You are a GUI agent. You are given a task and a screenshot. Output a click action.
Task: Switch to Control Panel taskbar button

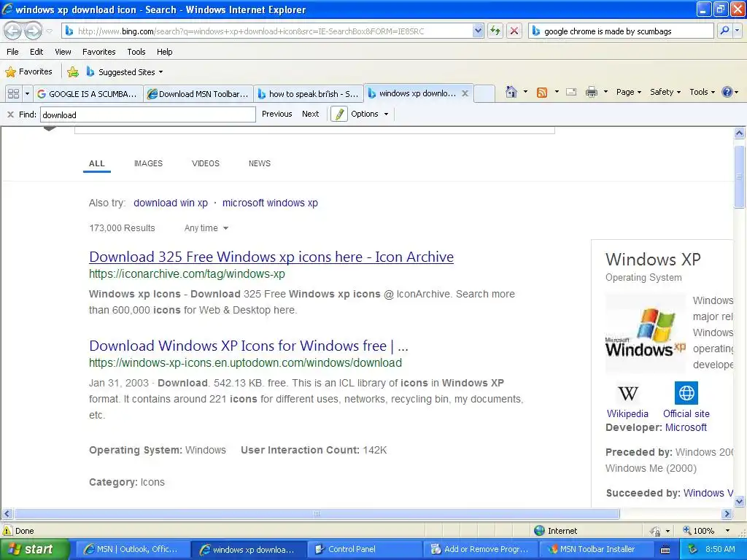click(x=365, y=549)
